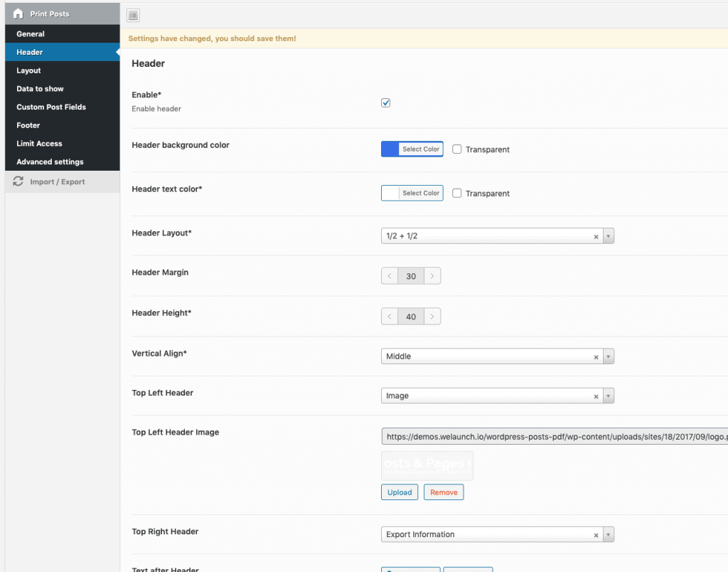Open the Vertical Align dropdown arrow

point(609,356)
